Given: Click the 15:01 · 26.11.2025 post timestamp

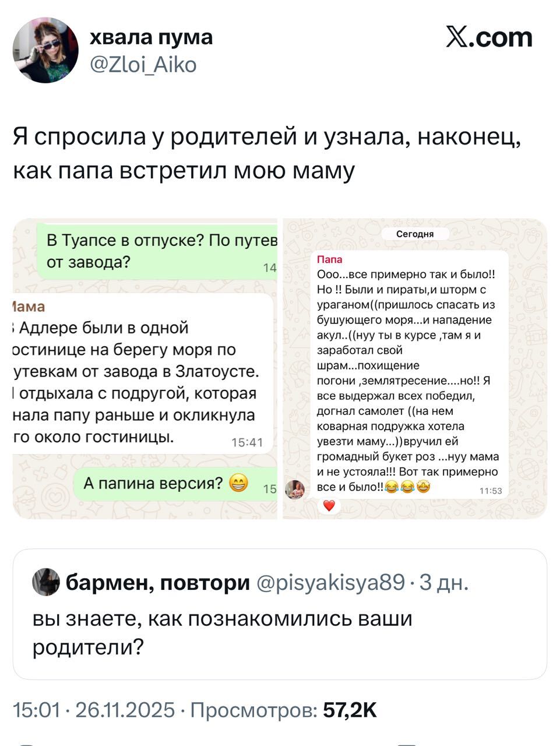Looking at the screenshot, I should pyautogui.click(x=94, y=710).
